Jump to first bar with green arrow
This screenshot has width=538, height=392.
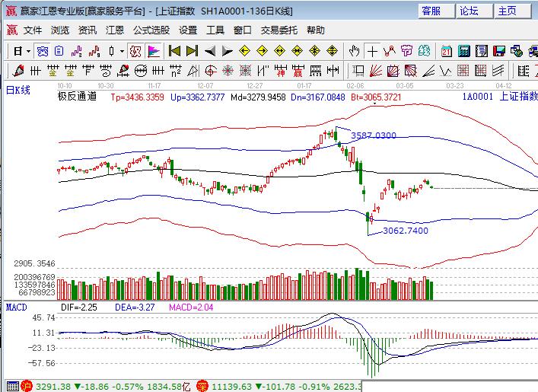coord(174,52)
